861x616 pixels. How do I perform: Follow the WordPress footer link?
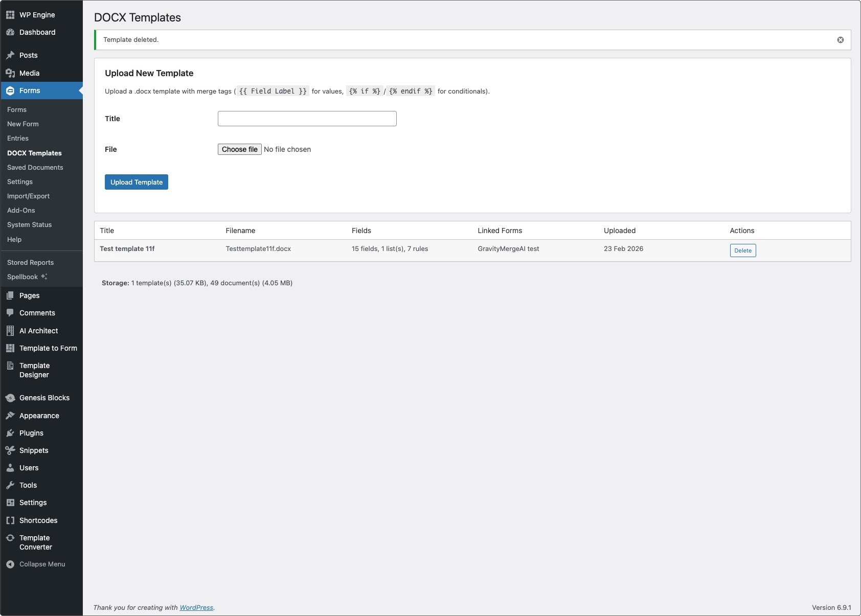coord(196,608)
